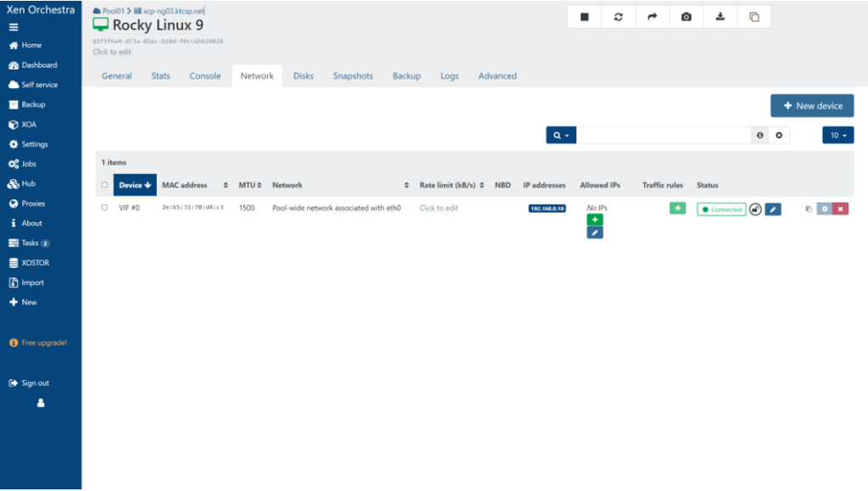
Task: Check the VIF #0 row checkbox
Action: (104, 208)
